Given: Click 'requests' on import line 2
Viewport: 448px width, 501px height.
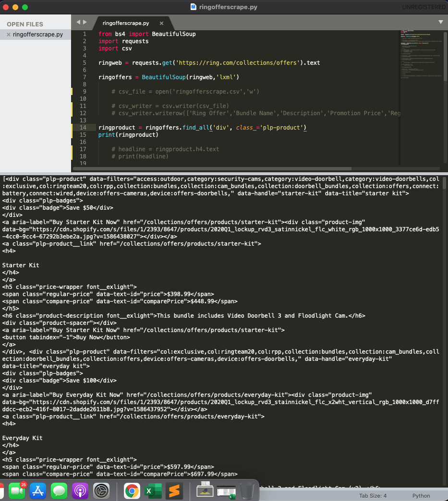Looking at the screenshot, I should click(x=135, y=41).
